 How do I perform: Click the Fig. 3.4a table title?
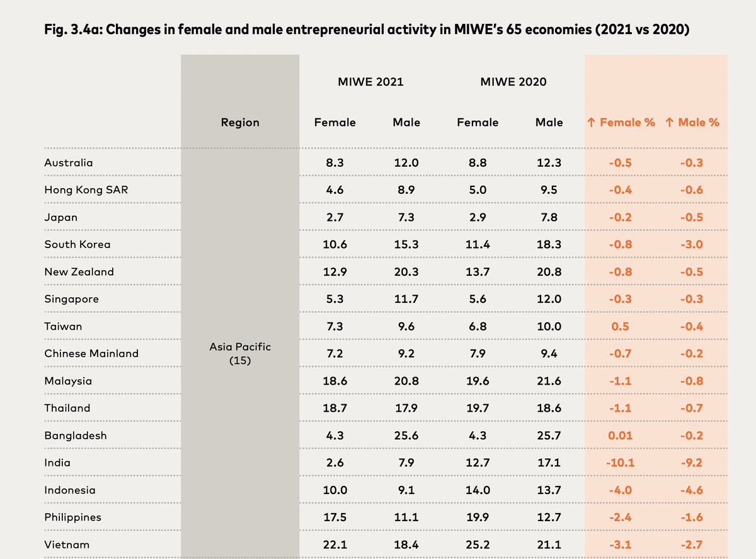click(x=367, y=30)
